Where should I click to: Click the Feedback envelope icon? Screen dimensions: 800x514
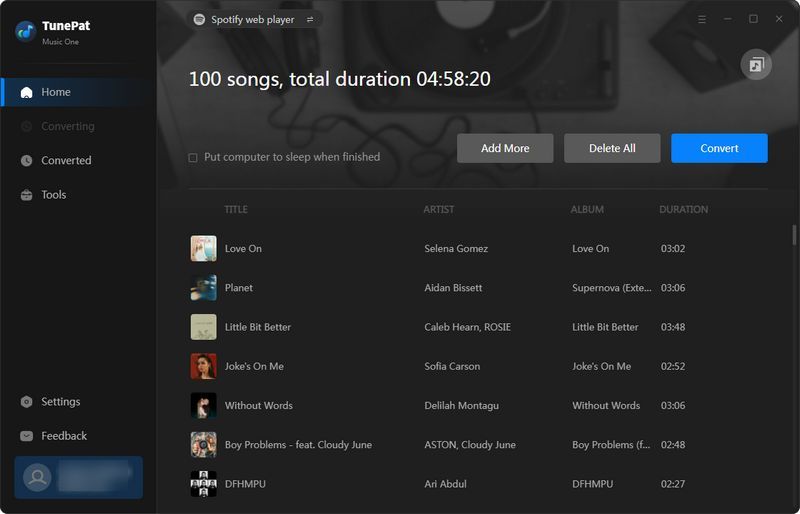tap(27, 436)
